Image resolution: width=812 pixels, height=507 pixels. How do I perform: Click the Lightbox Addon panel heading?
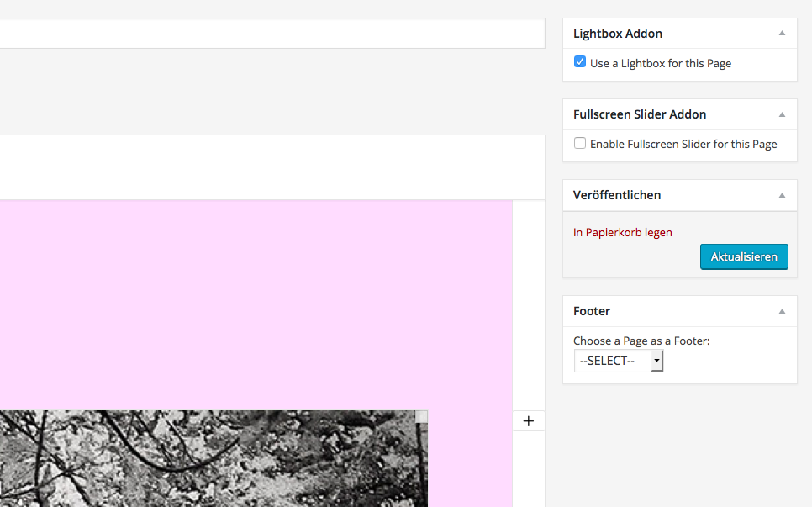pos(618,34)
